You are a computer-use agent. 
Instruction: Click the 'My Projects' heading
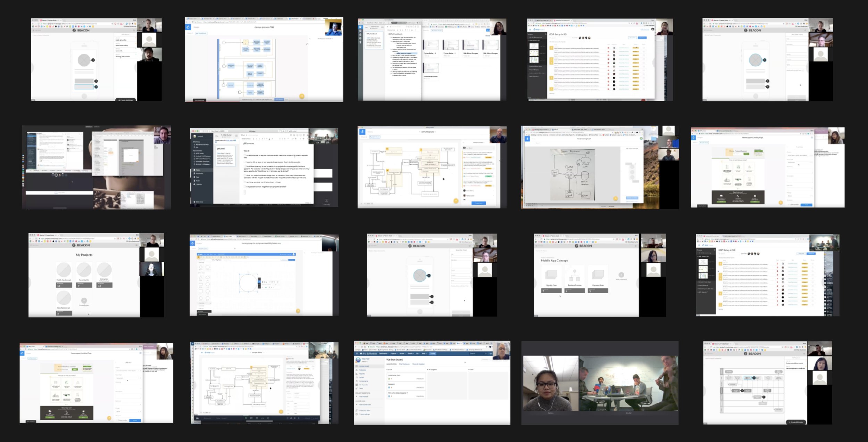click(x=84, y=255)
